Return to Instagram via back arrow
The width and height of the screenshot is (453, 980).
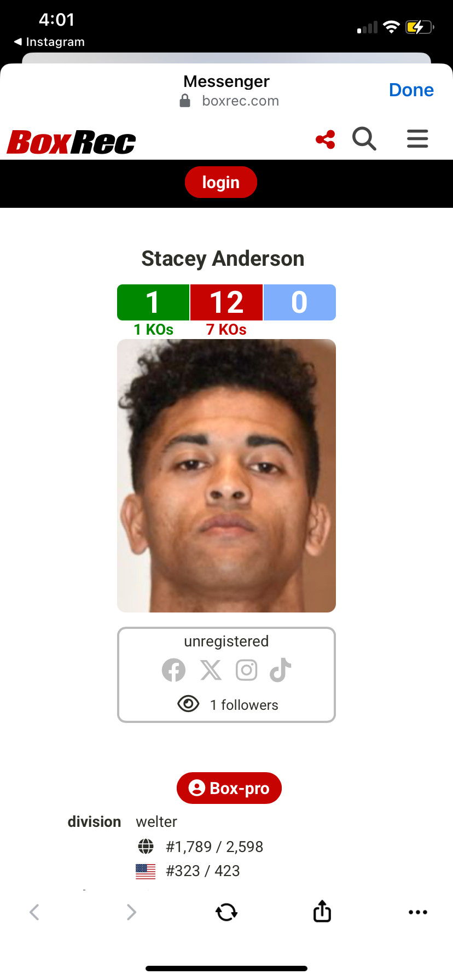49,42
